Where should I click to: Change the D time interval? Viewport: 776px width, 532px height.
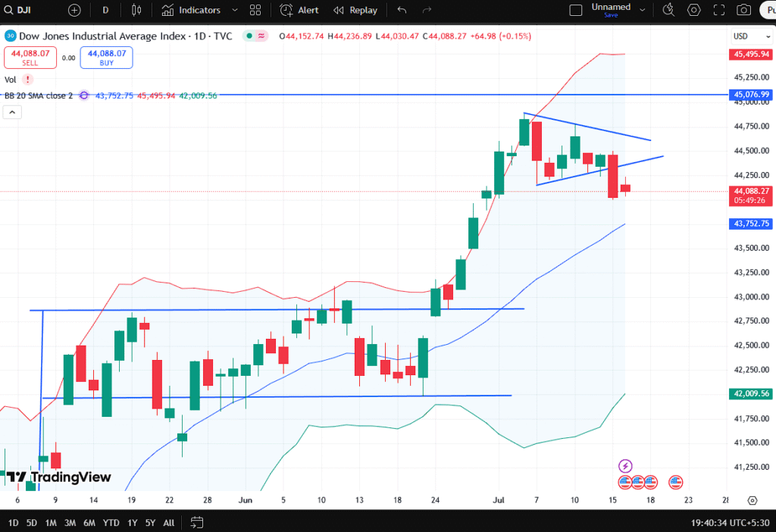[105, 10]
